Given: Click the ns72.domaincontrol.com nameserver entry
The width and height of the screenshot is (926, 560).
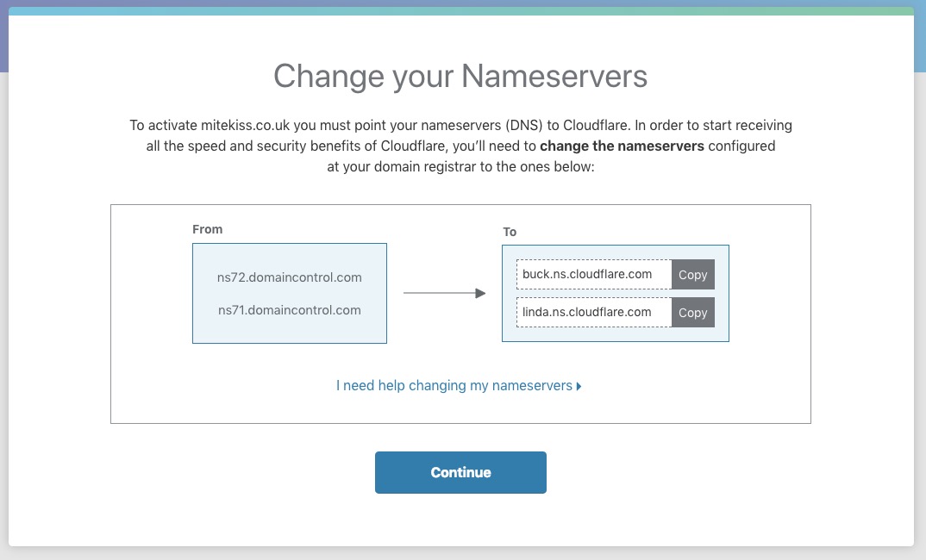Looking at the screenshot, I should pyautogui.click(x=289, y=277).
